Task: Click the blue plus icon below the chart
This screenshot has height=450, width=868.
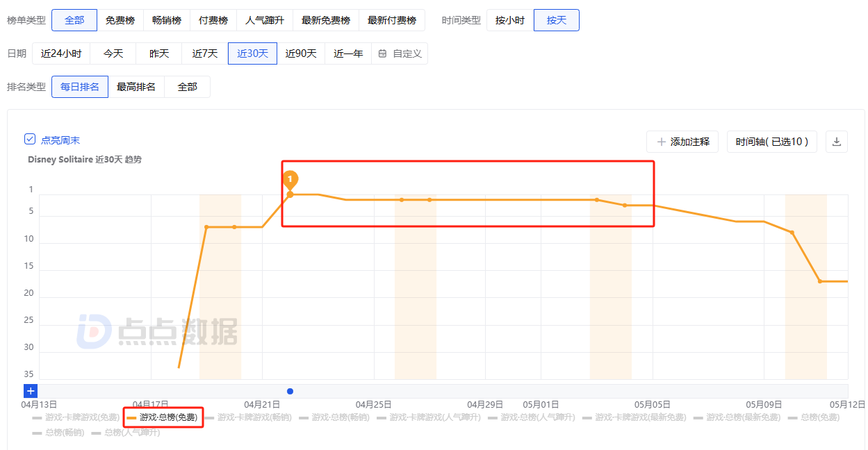Action: [30, 391]
